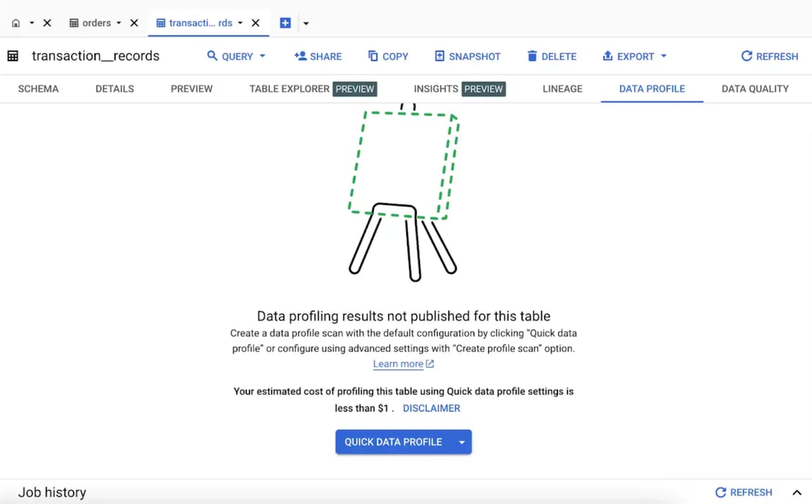Copy the table using COPY icon
This screenshot has height=504, width=812.
[373, 56]
